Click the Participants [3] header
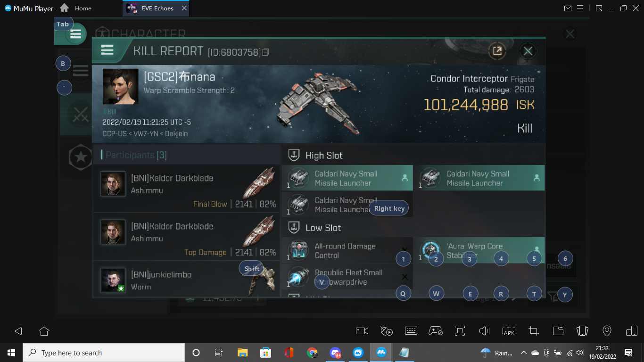The image size is (644, 362). pyautogui.click(x=136, y=155)
